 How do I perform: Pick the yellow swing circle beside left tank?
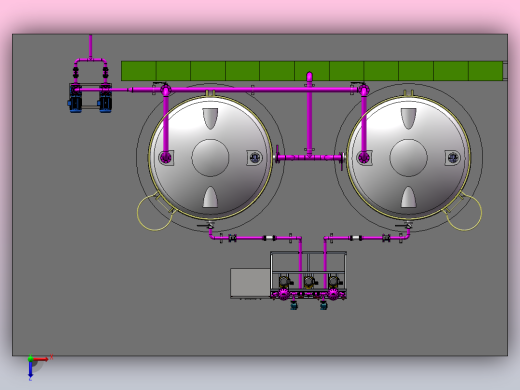pyautogui.click(x=154, y=213)
